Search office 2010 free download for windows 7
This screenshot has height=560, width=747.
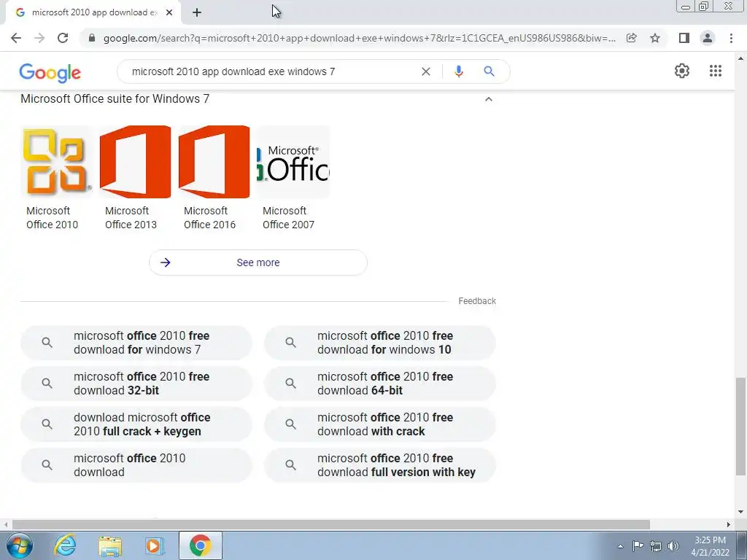pyautogui.click(x=136, y=343)
